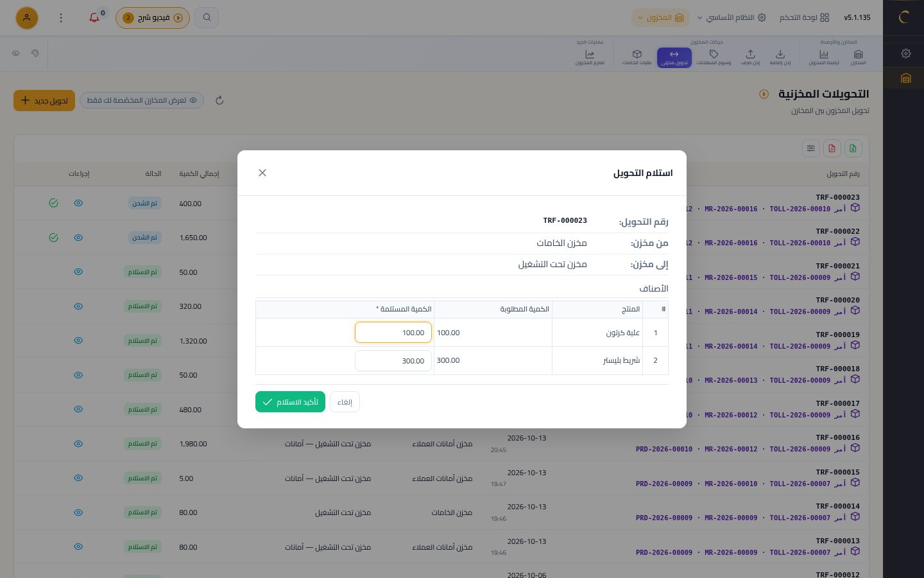Click تحويل جديد new transfer button
This screenshot has height=578, width=924.
click(x=44, y=100)
